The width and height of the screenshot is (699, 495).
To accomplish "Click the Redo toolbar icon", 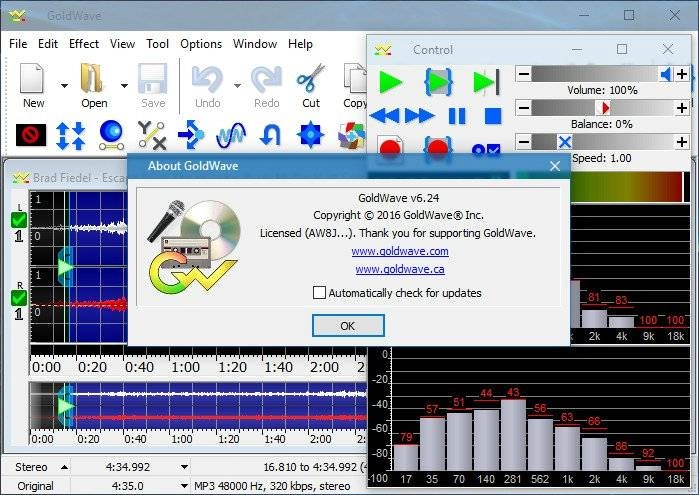I will tap(266, 85).
